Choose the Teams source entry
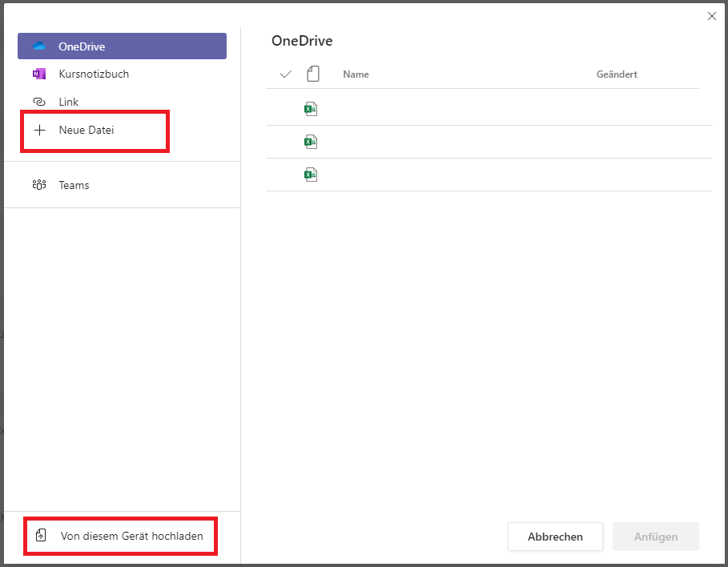728x567 pixels. [x=74, y=185]
